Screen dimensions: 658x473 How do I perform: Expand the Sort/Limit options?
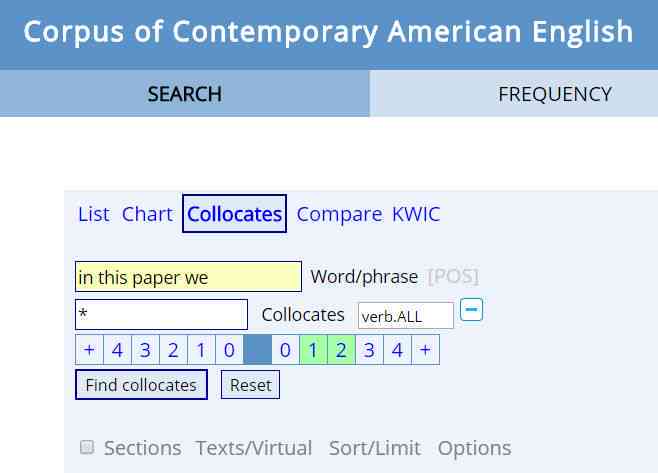pos(375,448)
